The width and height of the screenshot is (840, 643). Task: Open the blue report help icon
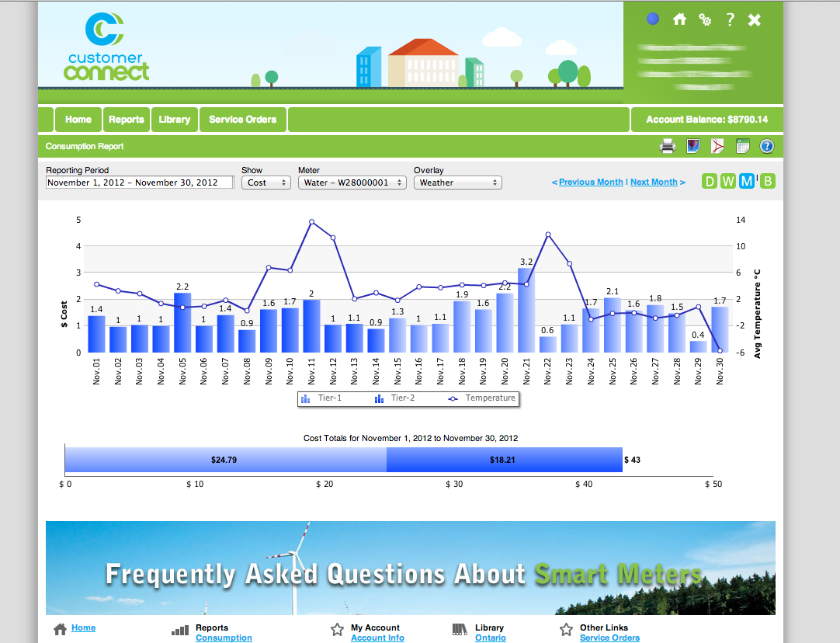[x=767, y=146]
